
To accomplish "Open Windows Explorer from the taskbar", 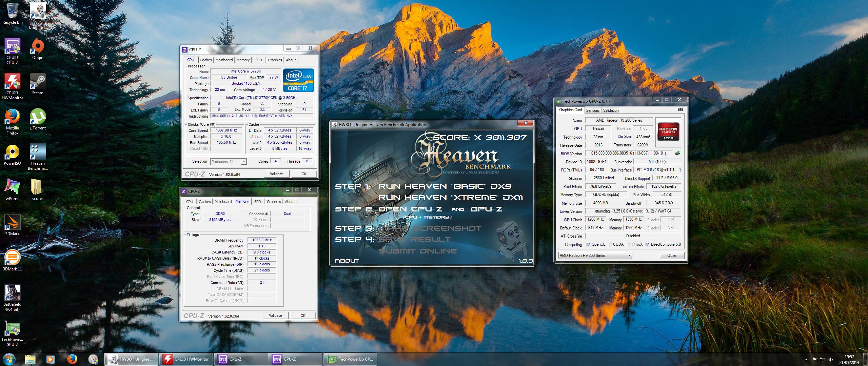I will [30, 359].
